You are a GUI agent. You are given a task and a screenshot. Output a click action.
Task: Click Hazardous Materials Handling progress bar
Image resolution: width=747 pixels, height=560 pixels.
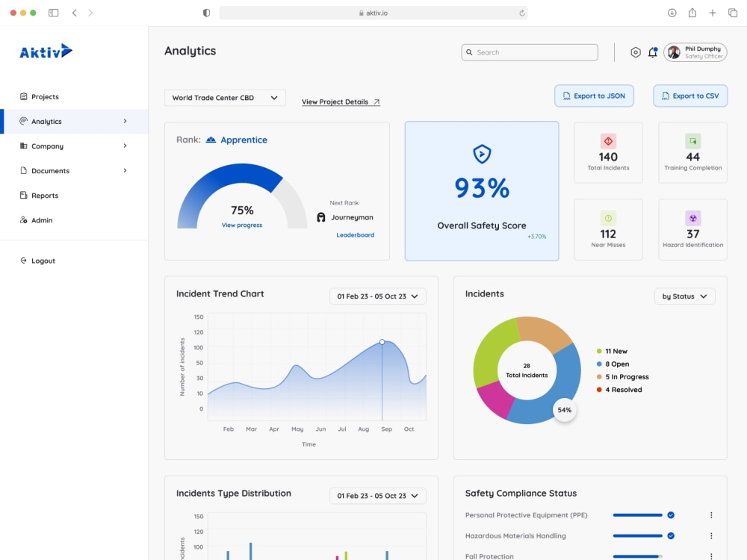[x=637, y=535]
